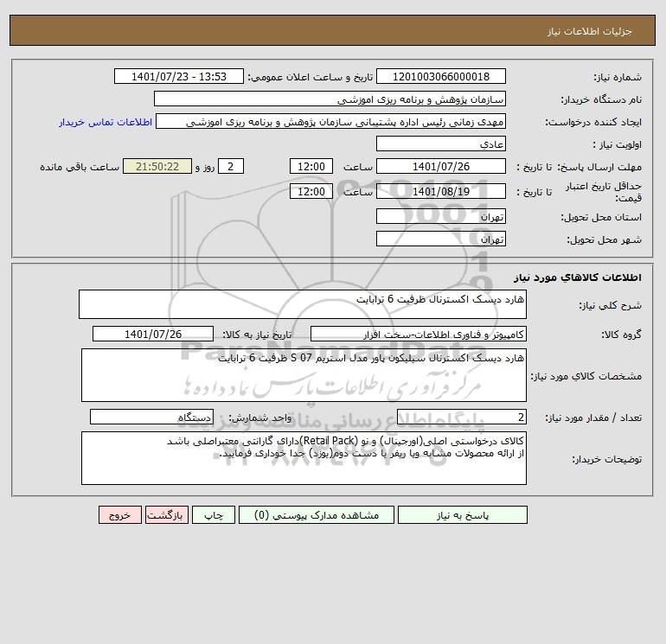Click the 'گروه کالا:' label

pyautogui.click(x=621, y=335)
